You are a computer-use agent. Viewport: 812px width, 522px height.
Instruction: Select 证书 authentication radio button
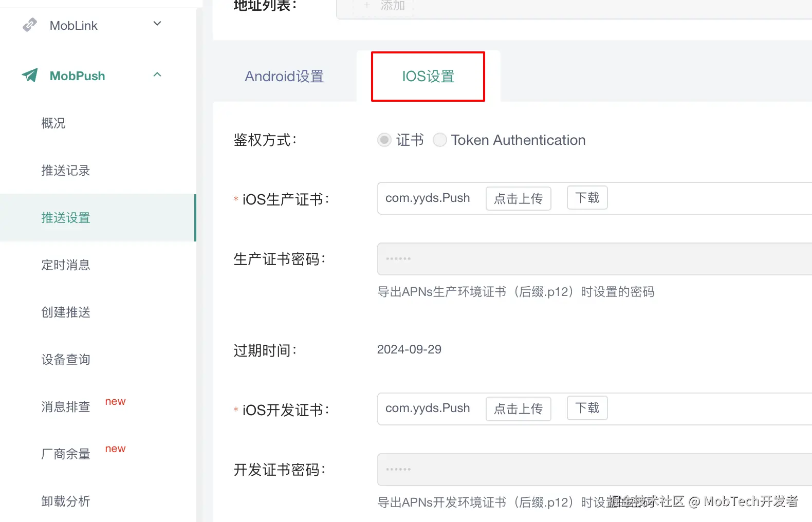[x=384, y=140]
